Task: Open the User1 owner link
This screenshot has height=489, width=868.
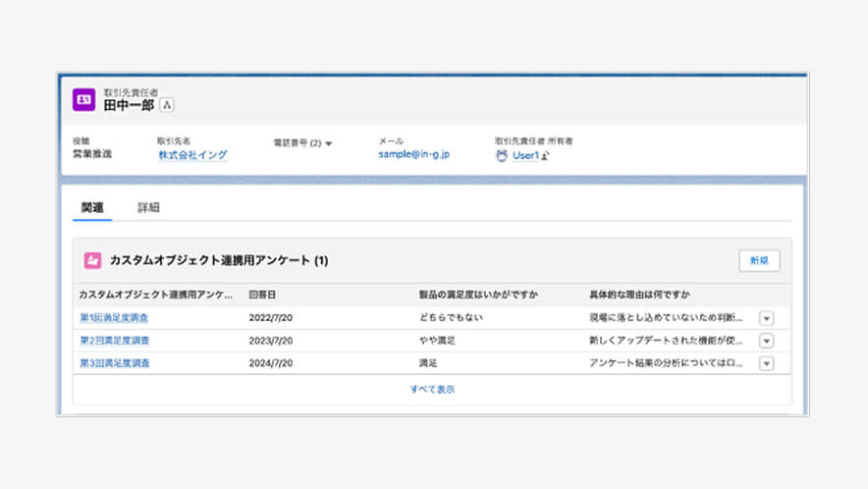Action: [525, 155]
